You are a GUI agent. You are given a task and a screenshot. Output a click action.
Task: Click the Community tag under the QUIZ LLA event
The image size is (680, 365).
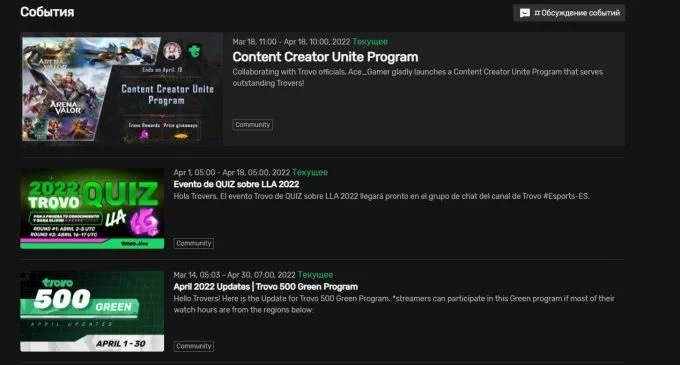click(194, 244)
